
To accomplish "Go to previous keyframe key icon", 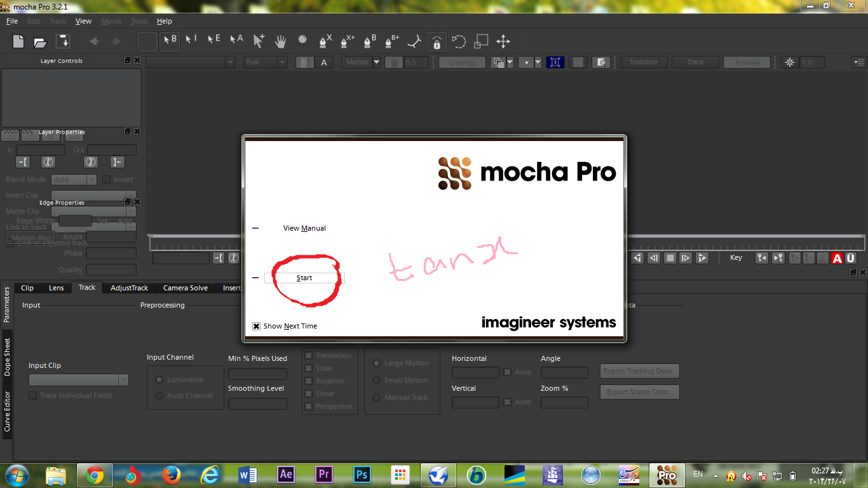I will (x=761, y=258).
